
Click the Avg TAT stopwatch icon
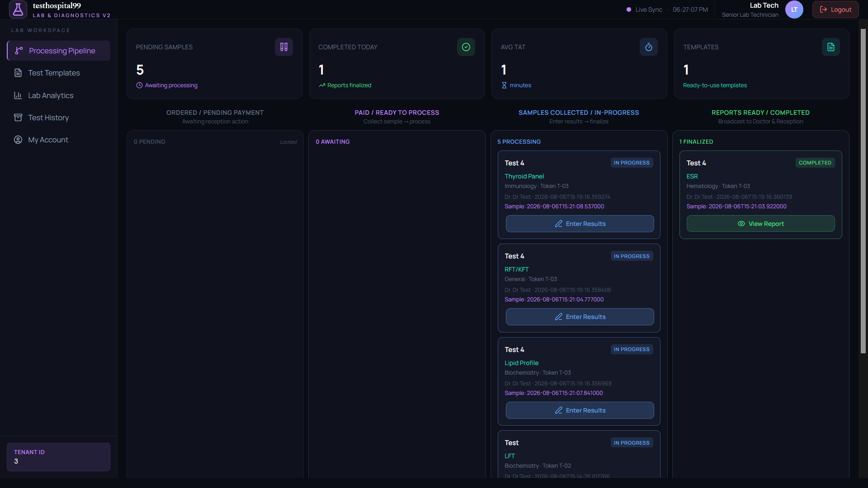pyautogui.click(x=649, y=47)
